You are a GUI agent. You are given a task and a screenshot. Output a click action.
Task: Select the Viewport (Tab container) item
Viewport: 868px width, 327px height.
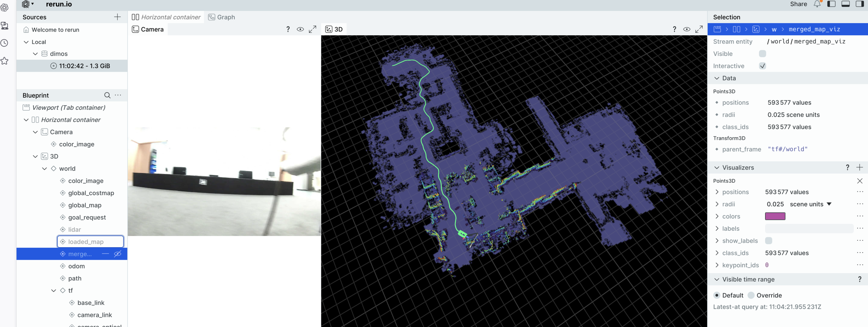pyautogui.click(x=69, y=107)
